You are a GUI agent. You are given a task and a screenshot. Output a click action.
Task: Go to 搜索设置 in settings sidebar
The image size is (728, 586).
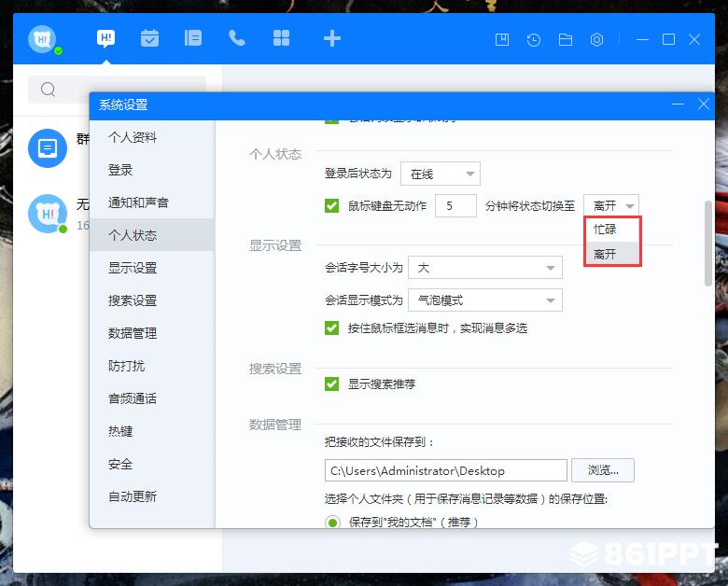[x=152, y=300]
